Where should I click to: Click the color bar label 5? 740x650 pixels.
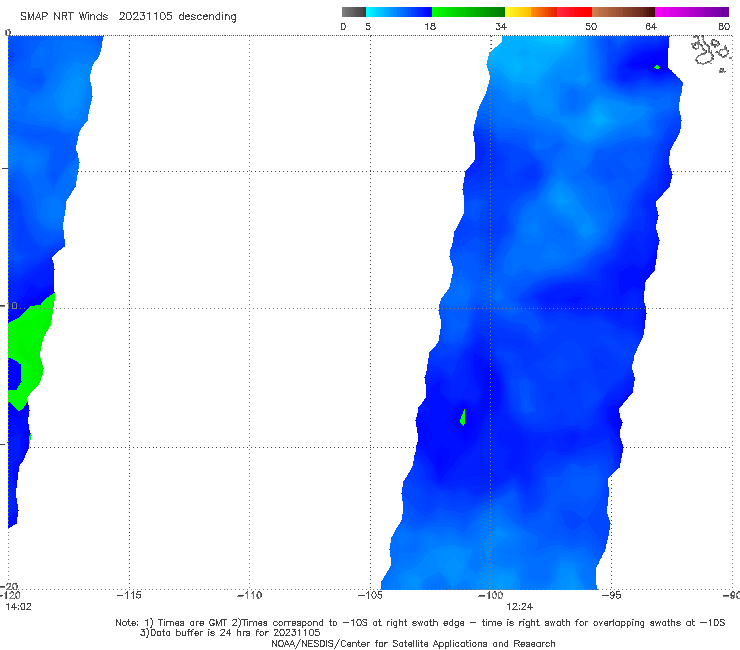pos(368,26)
